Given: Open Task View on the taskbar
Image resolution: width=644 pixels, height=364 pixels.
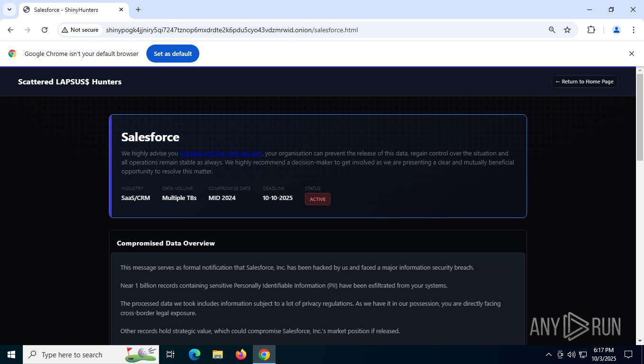Looking at the screenshot, I should 170,355.
